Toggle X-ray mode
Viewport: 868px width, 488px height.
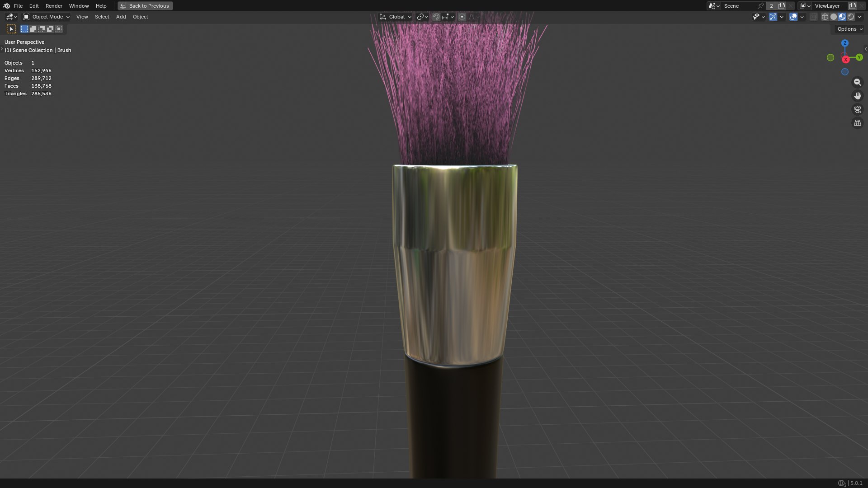pos(814,17)
